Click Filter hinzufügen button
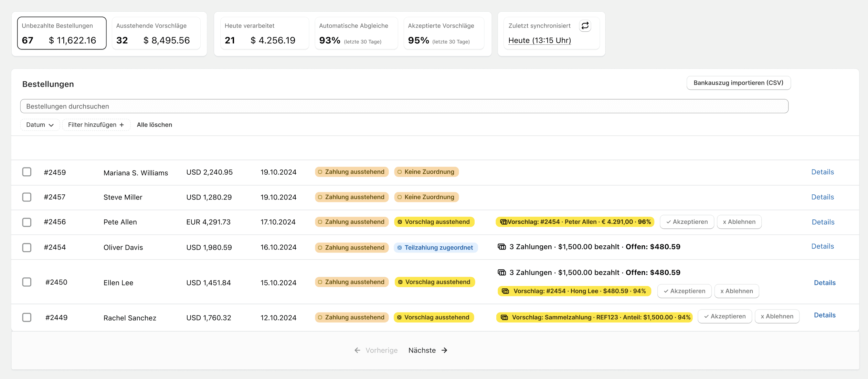The height and width of the screenshot is (379, 868). pyautogui.click(x=96, y=125)
